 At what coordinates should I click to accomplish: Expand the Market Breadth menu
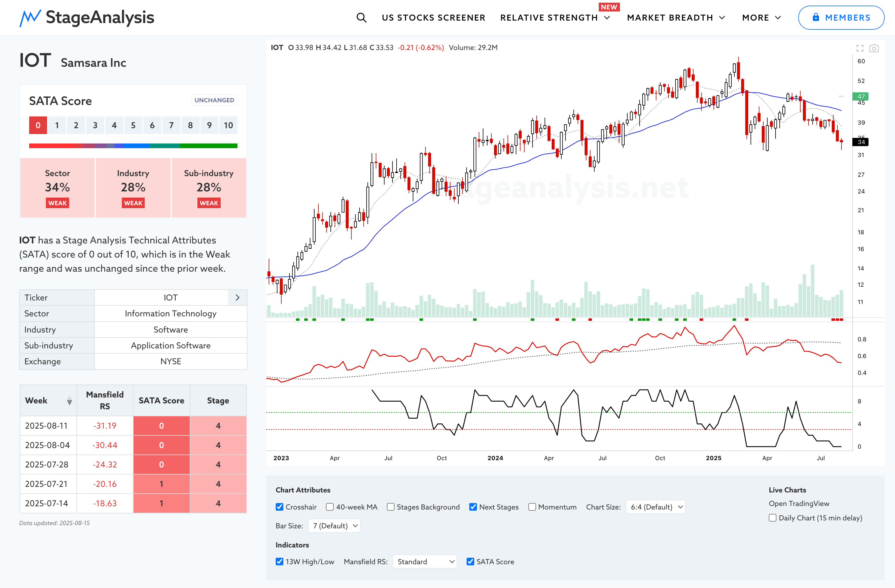click(x=676, y=18)
